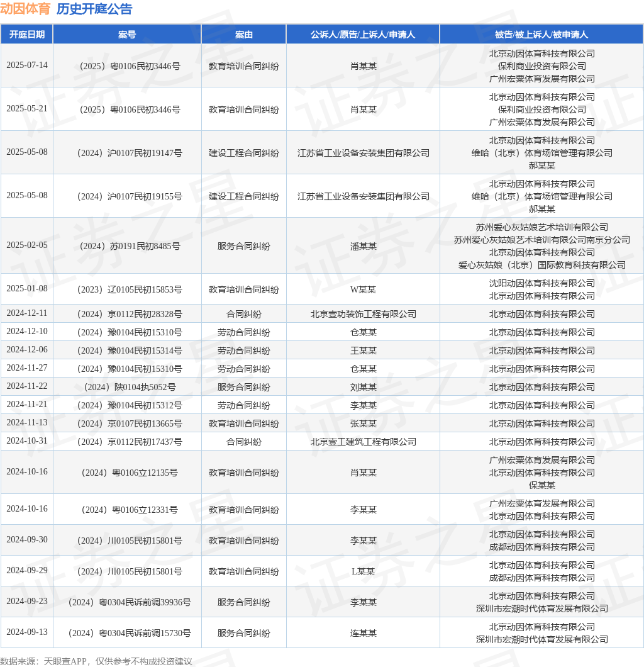Click the date 2024-12-11
The width and height of the screenshot is (644, 667).
[x=27, y=313]
